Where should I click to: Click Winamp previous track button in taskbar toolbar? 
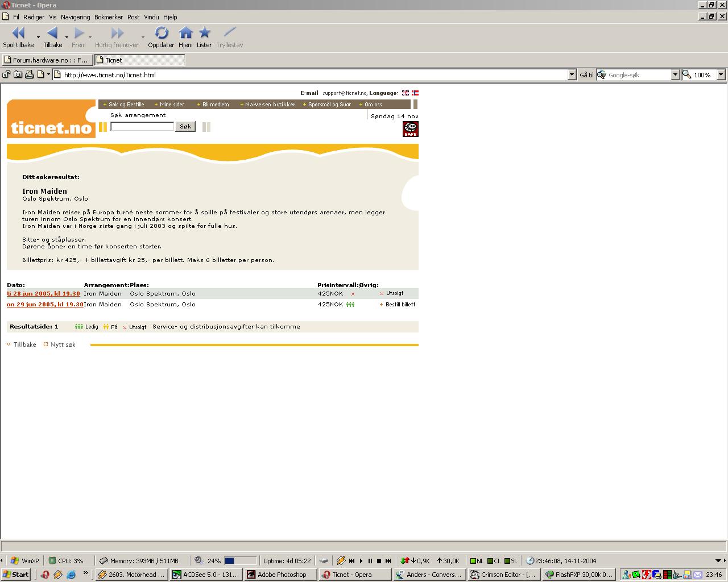351,561
